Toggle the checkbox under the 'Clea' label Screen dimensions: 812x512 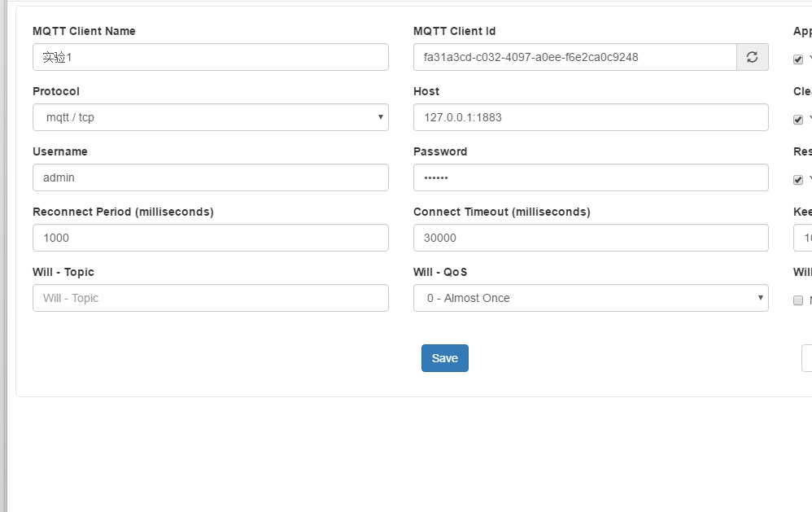point(798,120)
